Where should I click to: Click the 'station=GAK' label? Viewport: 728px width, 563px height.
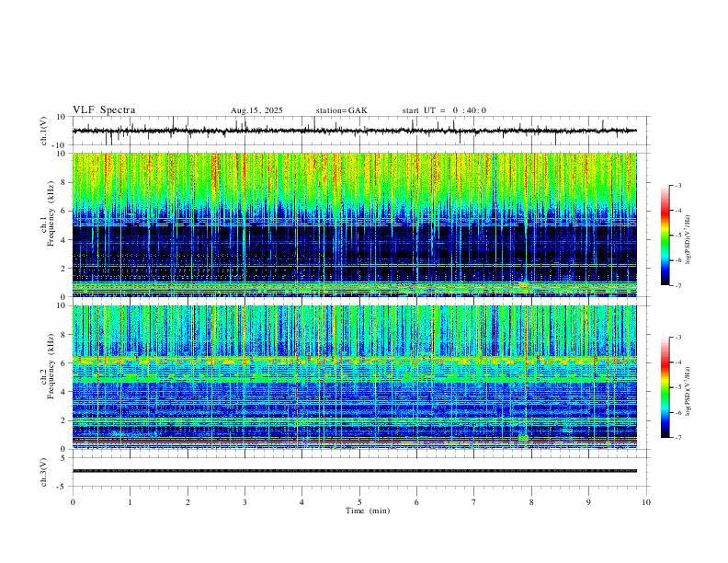click(x=341, y=110)
